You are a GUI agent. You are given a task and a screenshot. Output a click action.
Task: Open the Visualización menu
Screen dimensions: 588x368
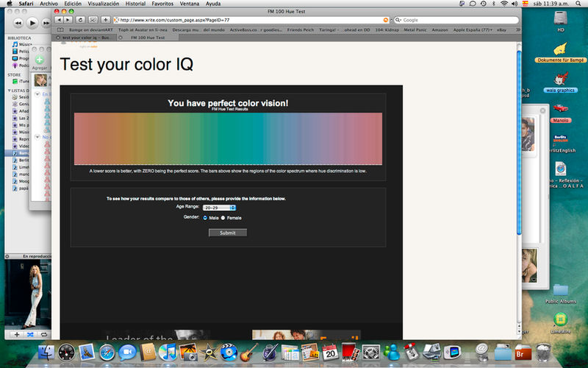104,4
